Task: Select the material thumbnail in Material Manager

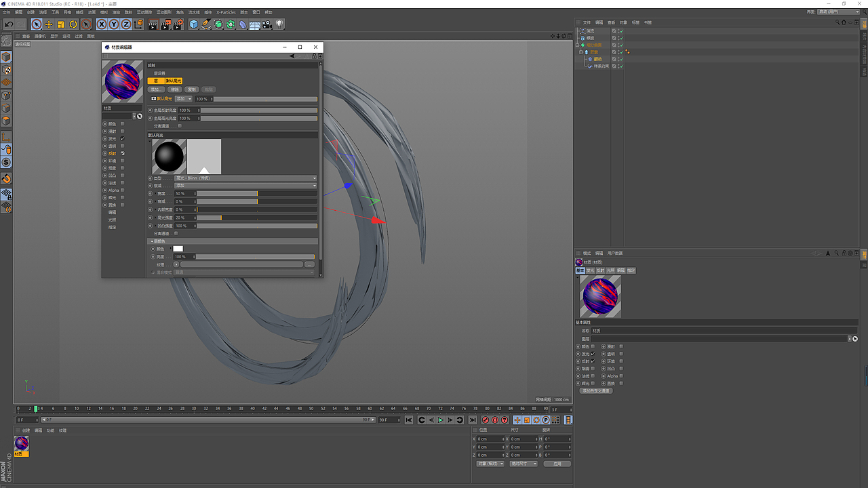Action: [x=22, y=443]
